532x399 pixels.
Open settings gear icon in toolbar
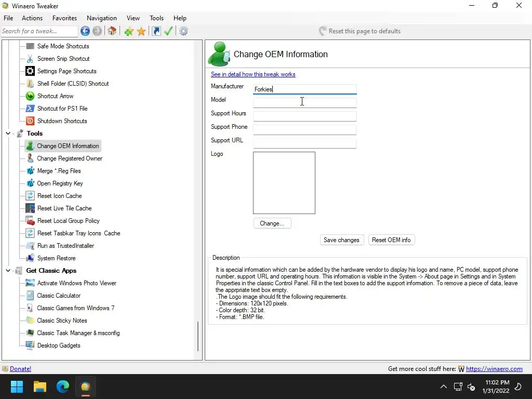[183, 31]
